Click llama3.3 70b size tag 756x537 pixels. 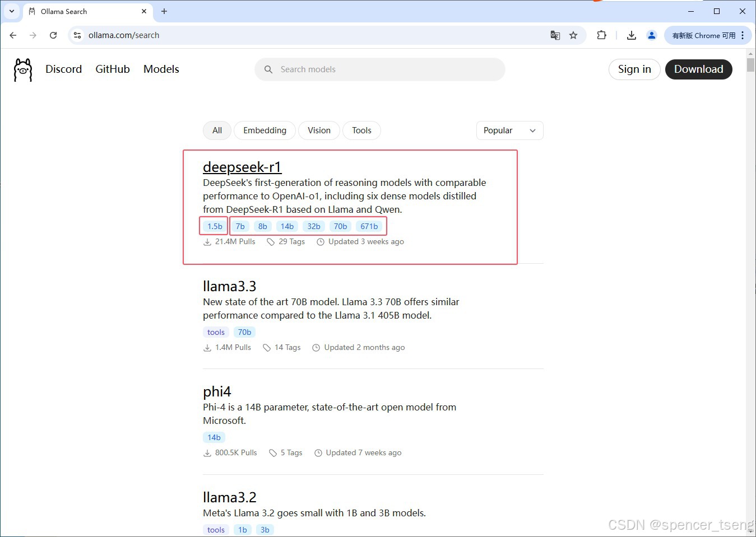click(x=244, y=332)
